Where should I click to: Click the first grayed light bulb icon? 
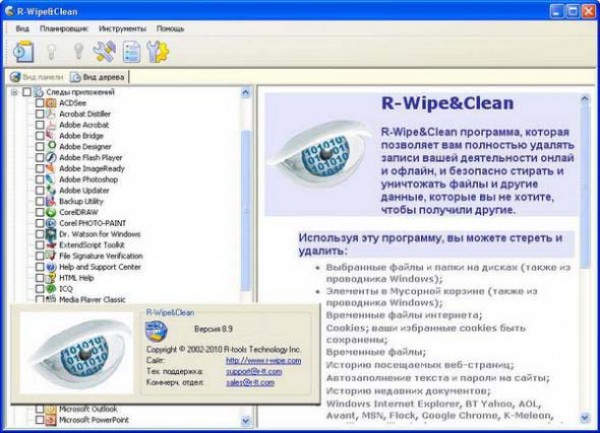click(x=51, y=52)
